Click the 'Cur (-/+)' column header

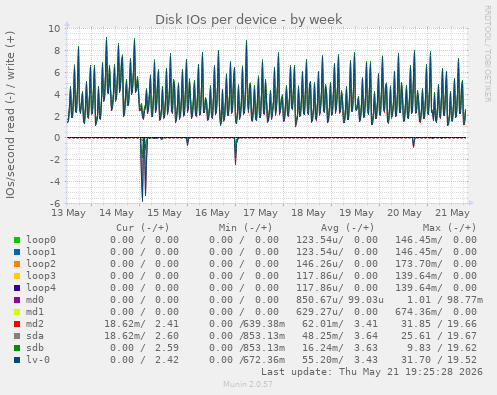pyautogui.click(x=143, y=228)
